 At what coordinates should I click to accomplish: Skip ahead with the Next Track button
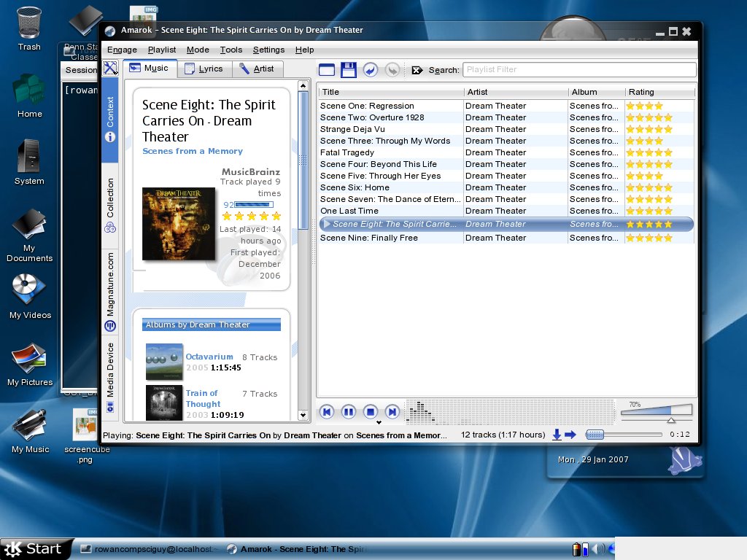tap(392, 412)
